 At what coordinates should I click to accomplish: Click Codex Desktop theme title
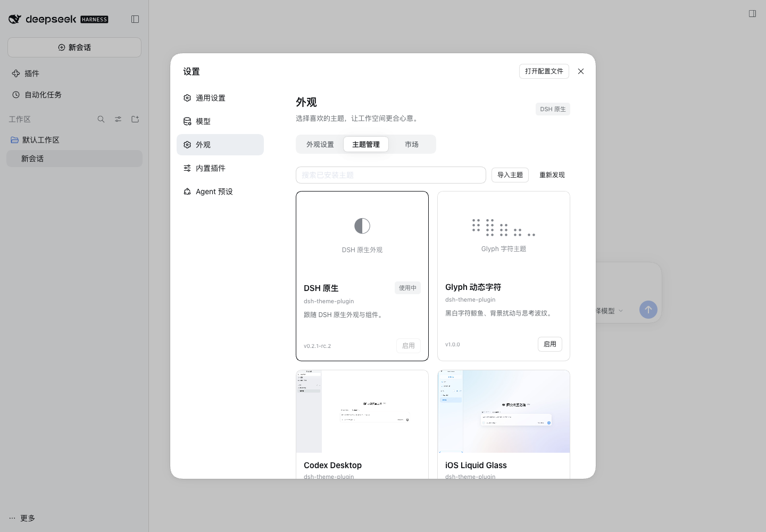coord(333,465)
